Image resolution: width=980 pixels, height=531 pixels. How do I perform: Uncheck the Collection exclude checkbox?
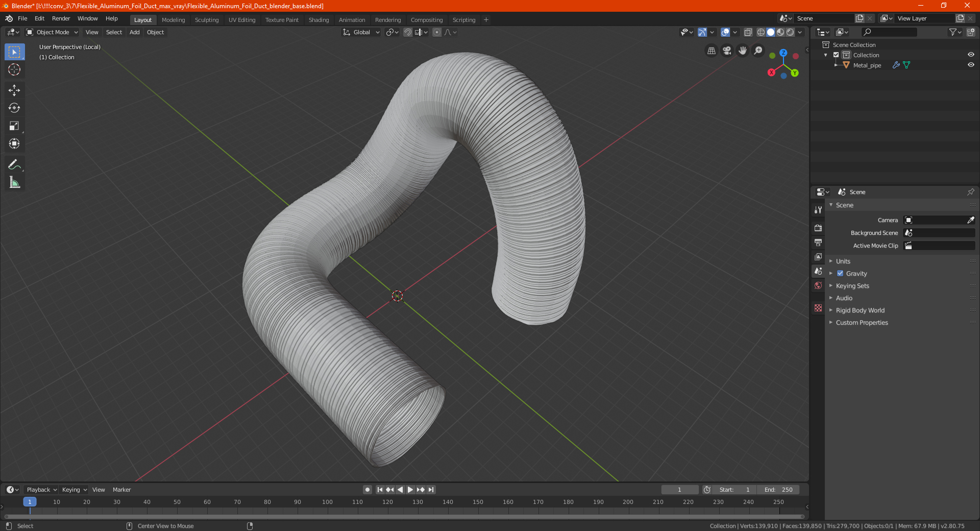(x=836, y=55)
